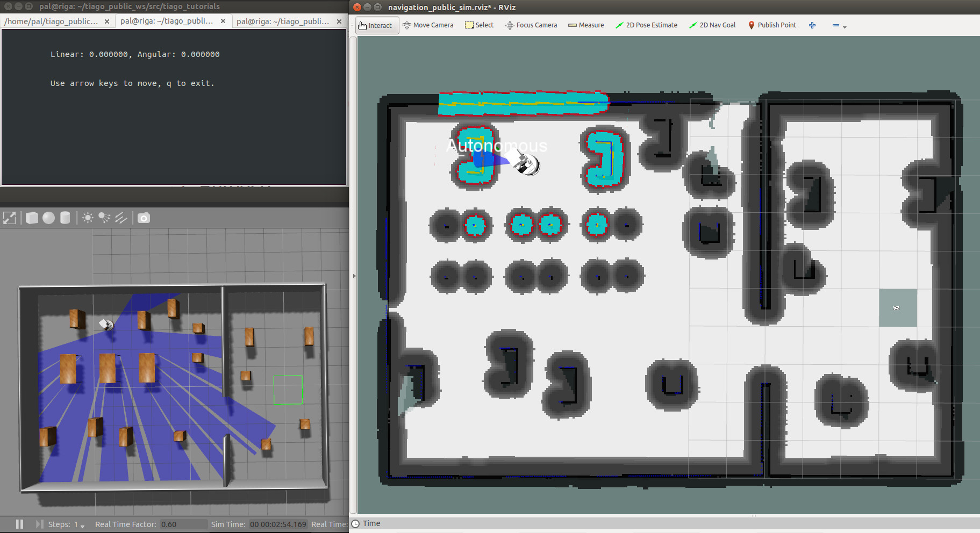This screenshot has height=533, width=980.
Task: Add a point light source
Action: [88, 218]
